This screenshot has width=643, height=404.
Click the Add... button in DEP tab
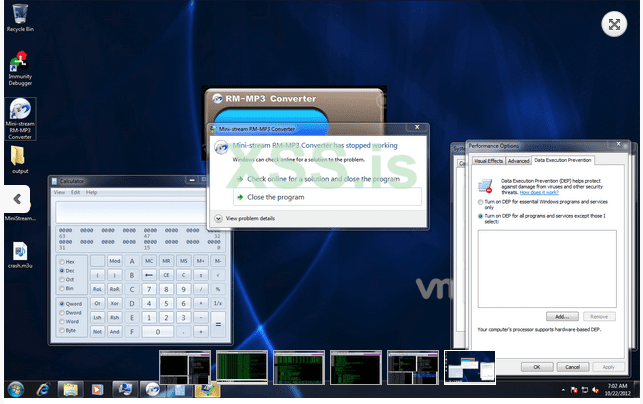561,315
